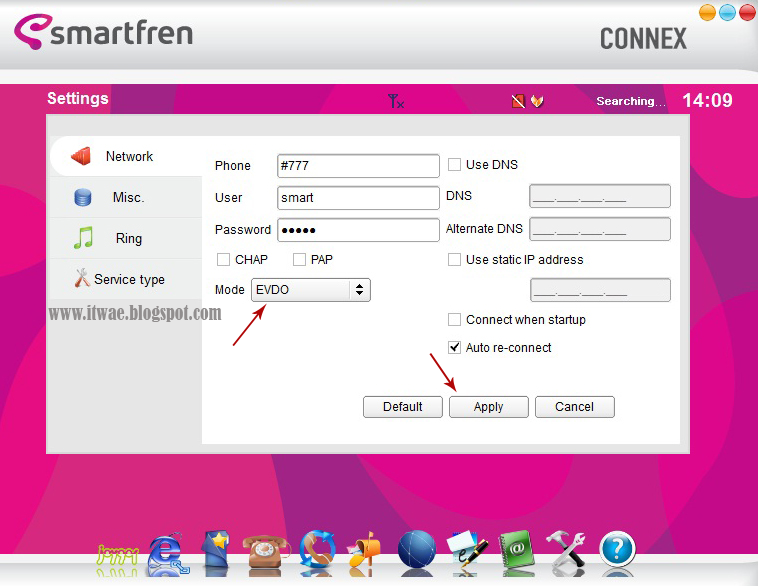Click the Mode dropdown arrow spinner
The image size is (758, 586).
pos(359,290)
